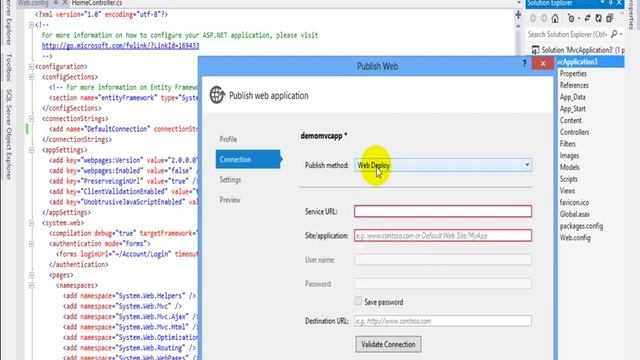Select the Profile step in Publish Web
The width and height of the screenshot is (640, 360).
(228, 139)
